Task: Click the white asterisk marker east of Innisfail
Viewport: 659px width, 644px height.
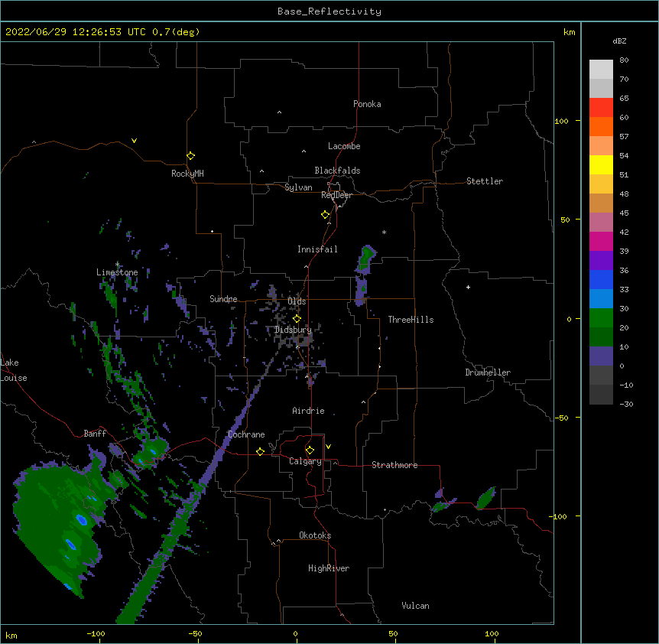Action: pyautogui.click(x=384, y=232)
